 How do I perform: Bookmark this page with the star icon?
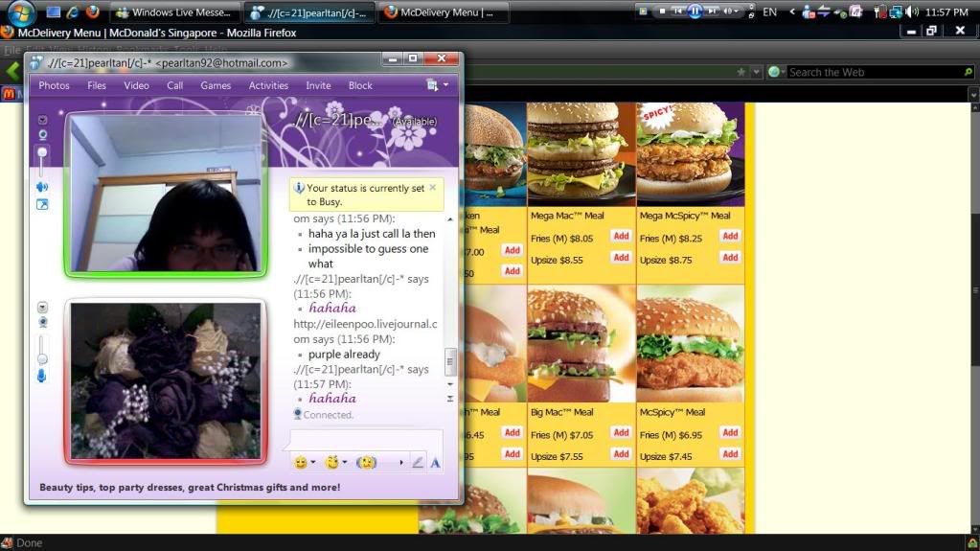[741, 72]
